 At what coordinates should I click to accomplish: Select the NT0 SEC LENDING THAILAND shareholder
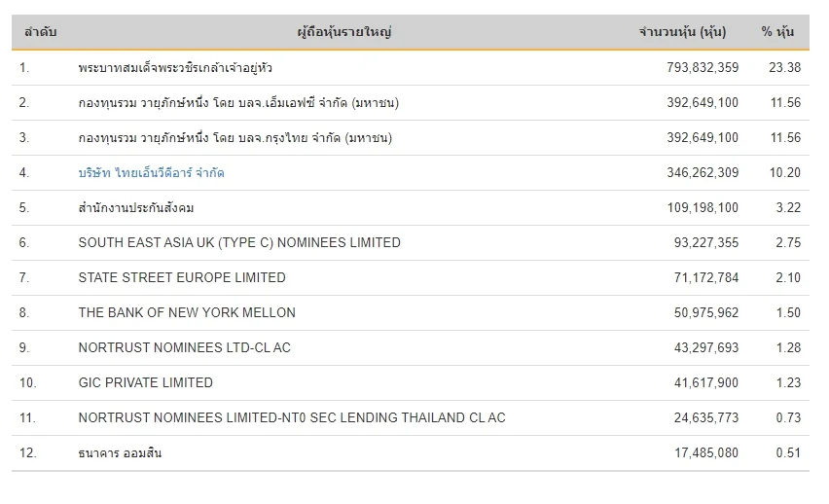[x=292, y=418]
